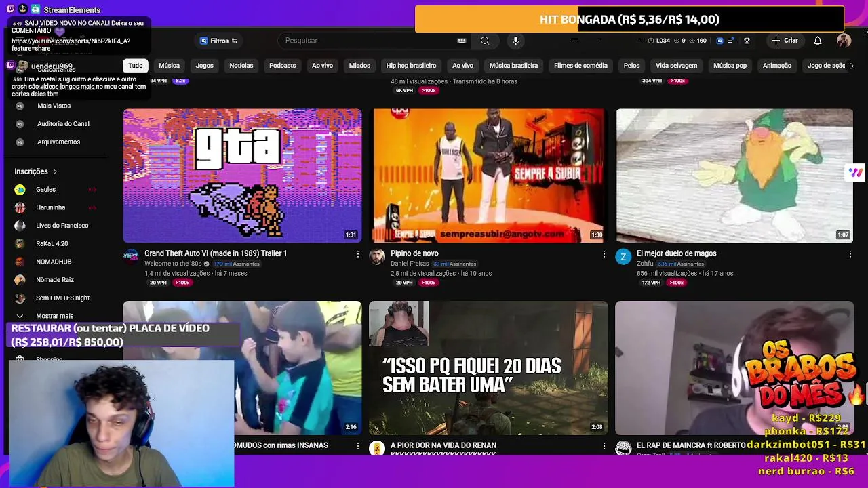Open the vidIQ Filtros button

click(218, 41)
